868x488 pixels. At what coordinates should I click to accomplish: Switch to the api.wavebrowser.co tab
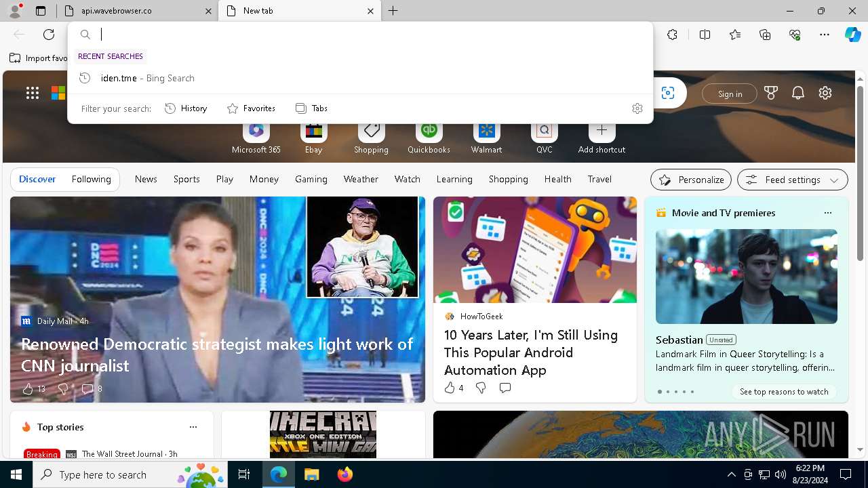pos(138,11)
